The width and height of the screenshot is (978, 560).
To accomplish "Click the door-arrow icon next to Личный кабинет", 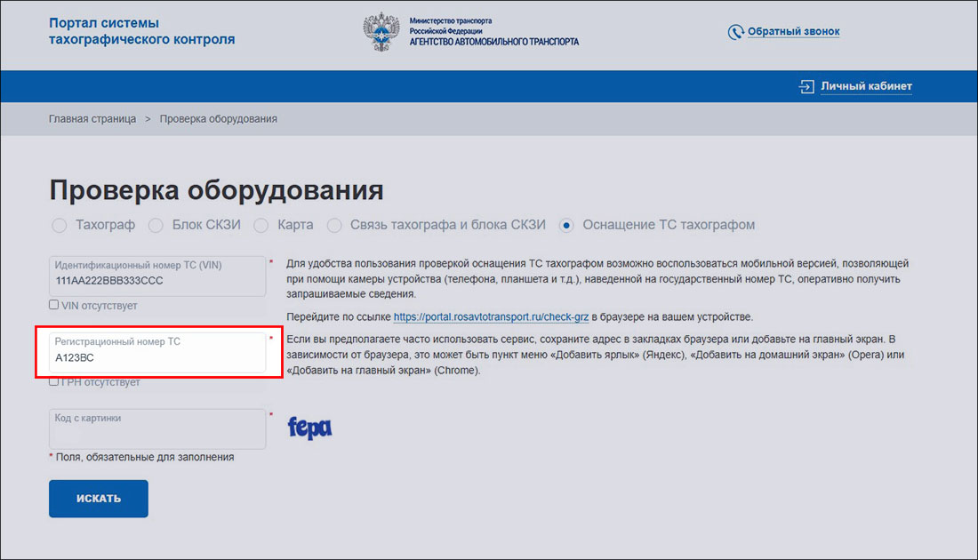I will tap(806, 86).
